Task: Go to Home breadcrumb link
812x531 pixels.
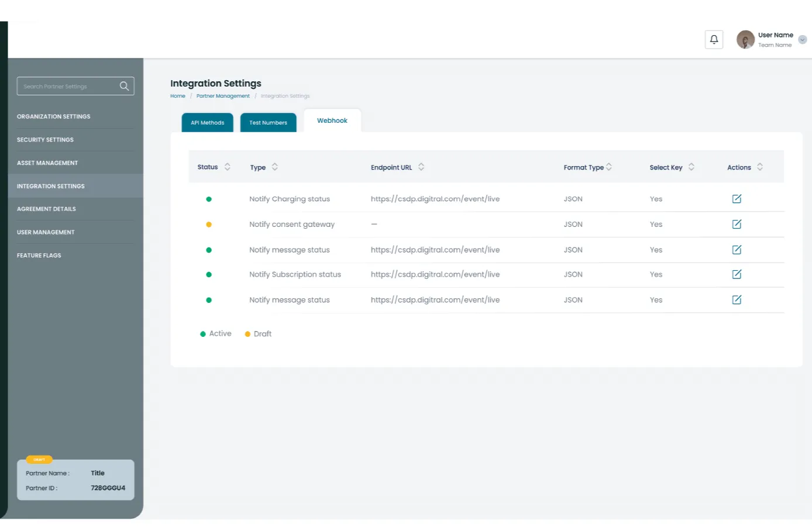Action: tap(178, 96)
